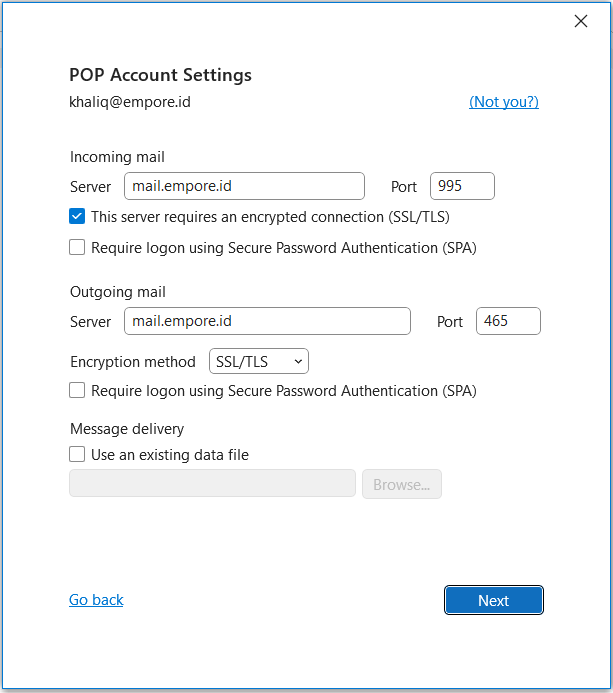Focus the outgoing mail Server field
This screenshot has height=693, width=613.
267,321
